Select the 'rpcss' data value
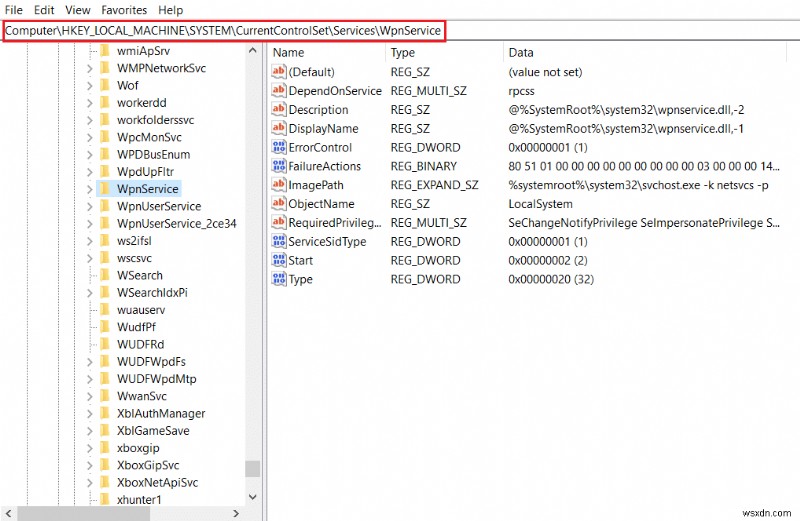Image resolution: width=800 pixels, height=521 pixels. tap(521, 91)
